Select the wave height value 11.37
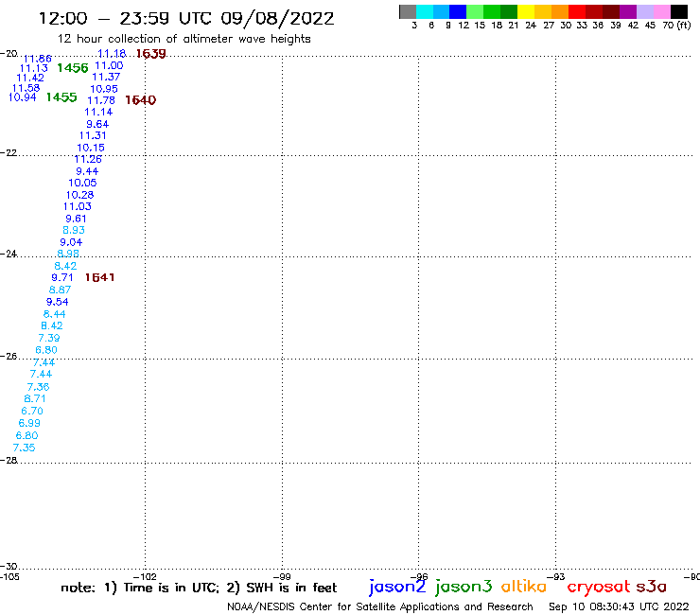The height and width of the screenshot is (615, 700). pos(106,77)
